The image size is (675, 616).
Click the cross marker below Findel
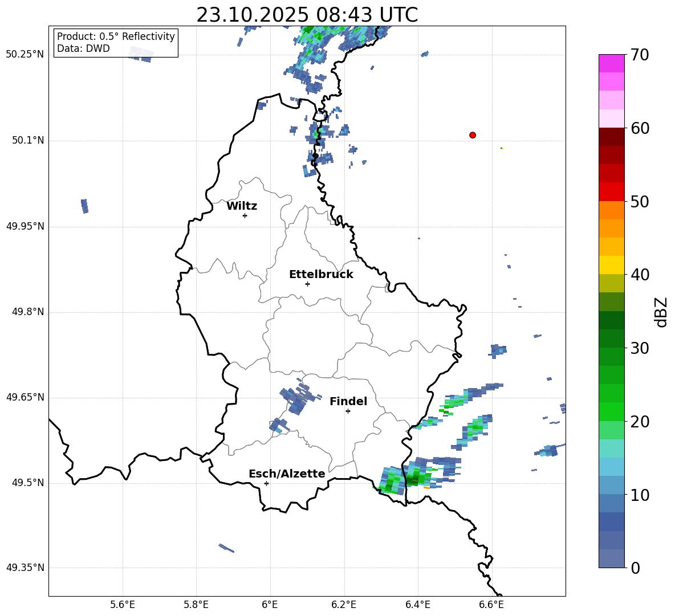(x=348, y=411)
